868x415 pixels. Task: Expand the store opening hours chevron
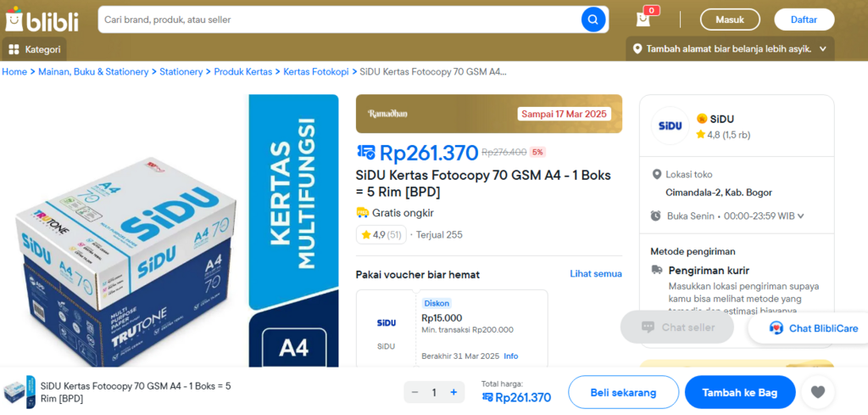801,216
